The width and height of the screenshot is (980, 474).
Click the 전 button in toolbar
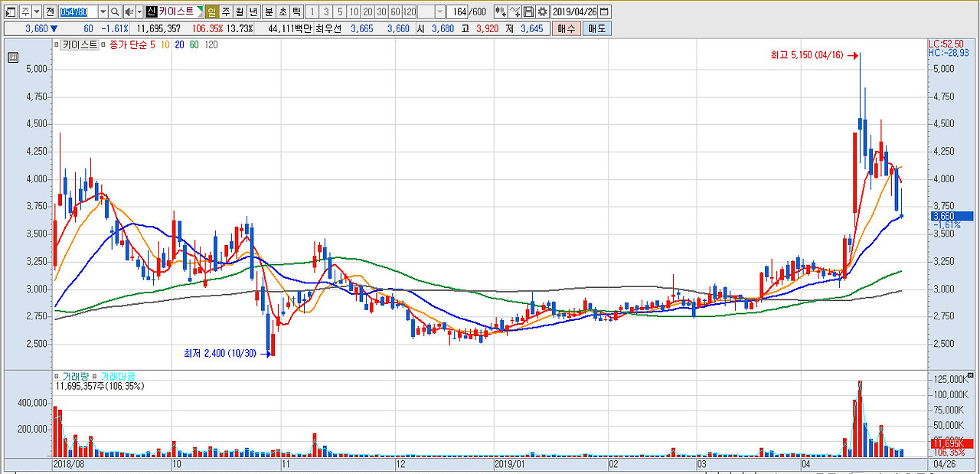(x=50, y=12)
